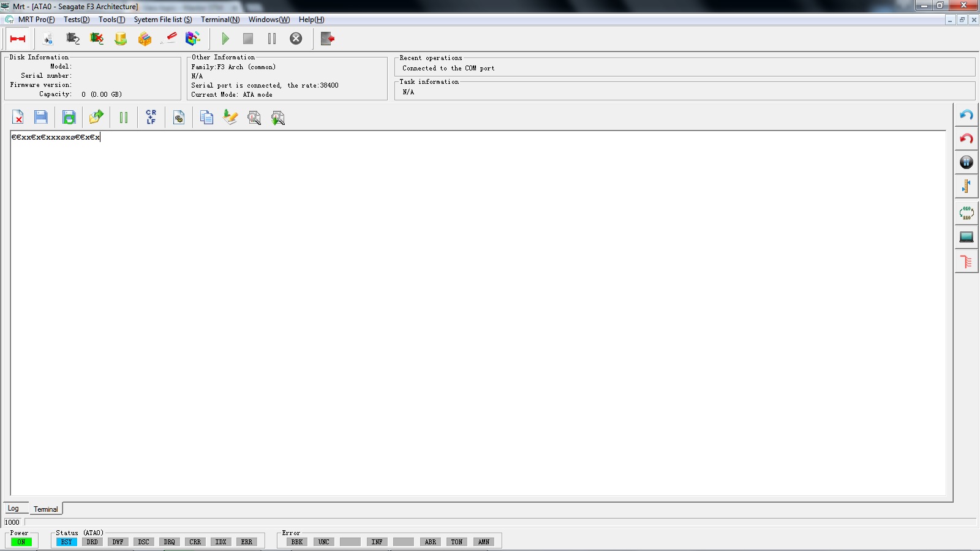Click the pause button in main toolbar

click(272, 39)
